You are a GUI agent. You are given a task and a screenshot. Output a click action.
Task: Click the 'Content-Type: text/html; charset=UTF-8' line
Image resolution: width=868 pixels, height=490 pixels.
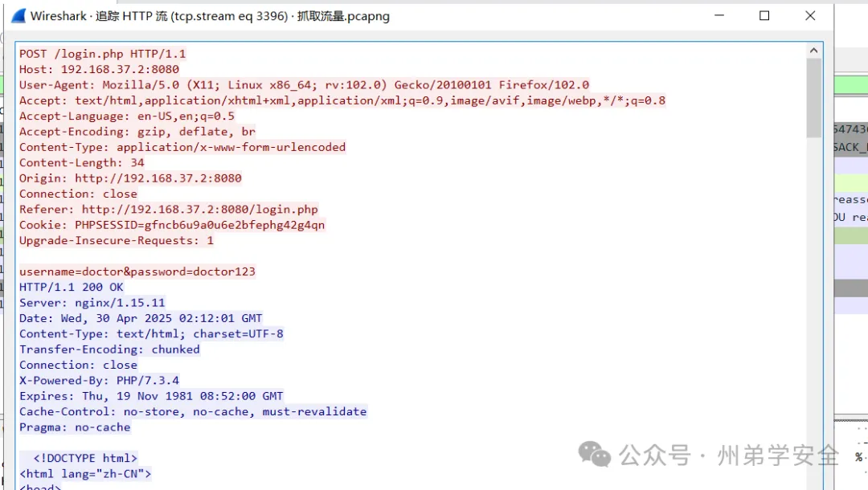tap(151, 333)
